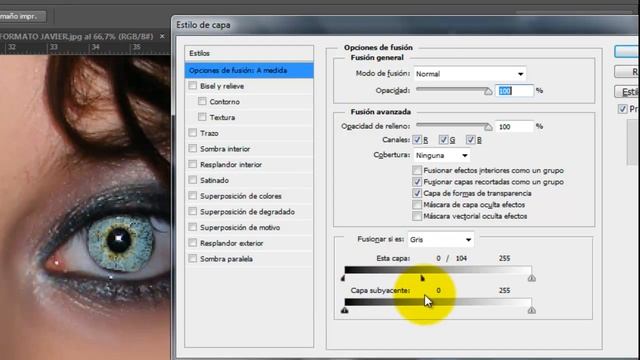Enable the Satinado checkbox
Image resolution: width=640 pixels, height=360 pixels.
click(x=193, y=180)
